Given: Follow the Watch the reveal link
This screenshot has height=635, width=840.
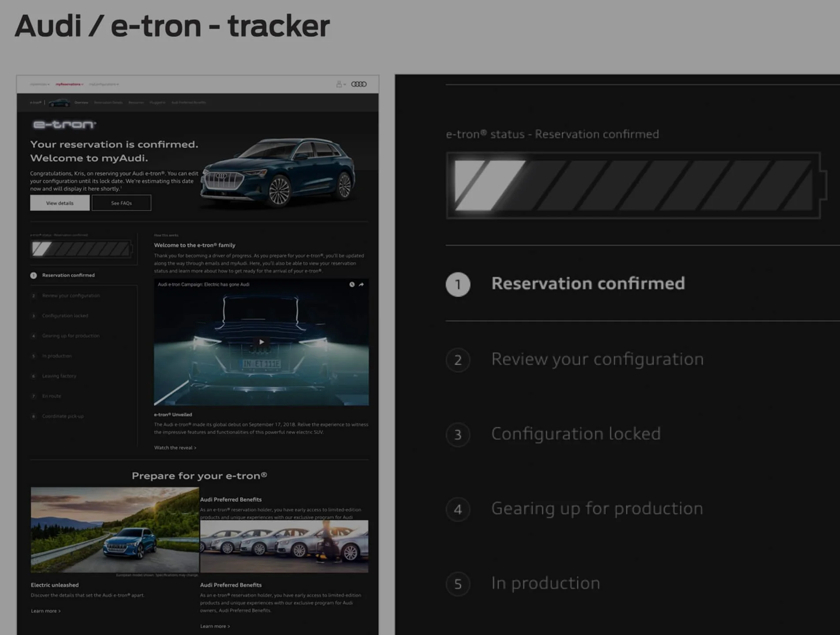Looking at the screenshot, I should coord(175,448).
